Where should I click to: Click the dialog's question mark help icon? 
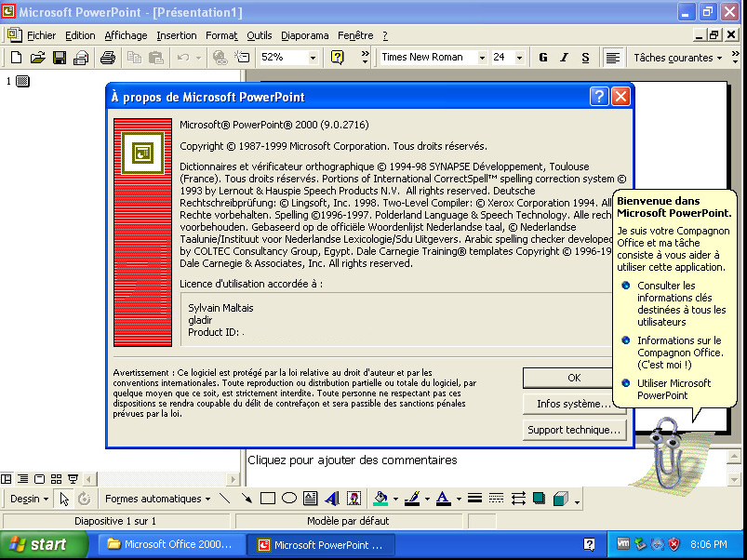pyautogui.click(x=600, y=97)
